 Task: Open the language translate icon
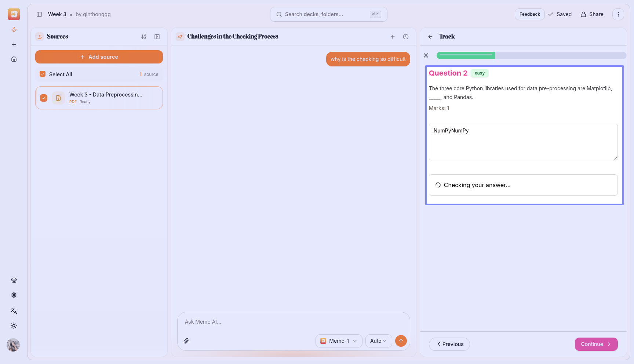click(14, 311)
